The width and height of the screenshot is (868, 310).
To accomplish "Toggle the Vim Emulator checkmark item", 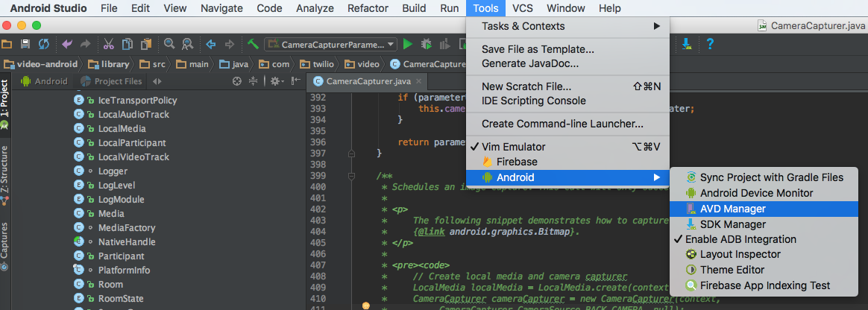I will point(568,147).
